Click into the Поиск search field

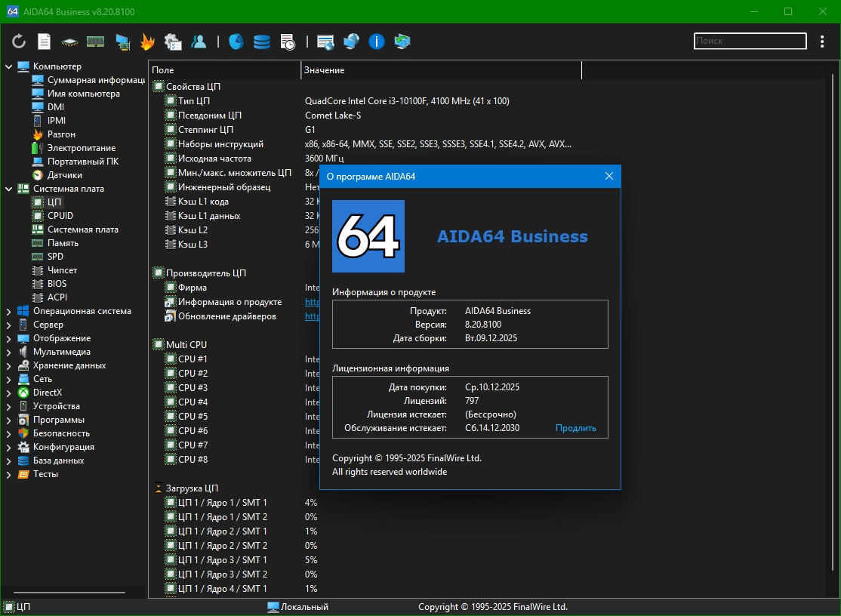tap(749, 42)
